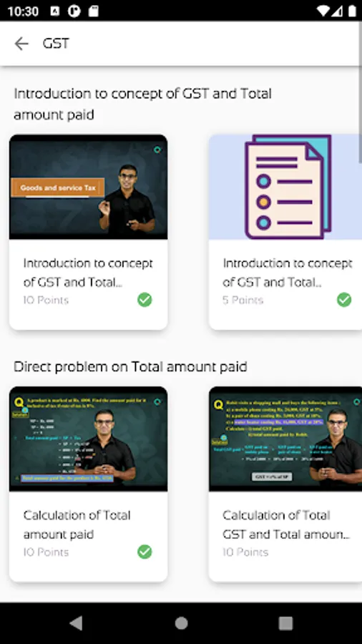The height and width of the screenshot is (644, 362).
Task: Open the document quiz illustration card
Action: click(x=285, y=187)
